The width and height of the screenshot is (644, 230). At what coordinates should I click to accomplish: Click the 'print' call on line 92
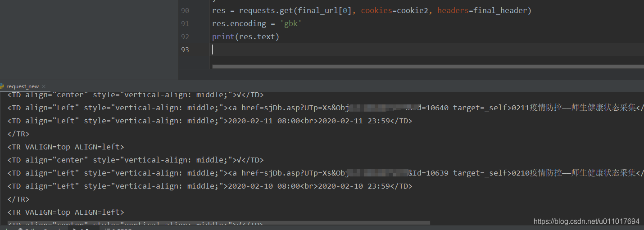pos(223,36)
